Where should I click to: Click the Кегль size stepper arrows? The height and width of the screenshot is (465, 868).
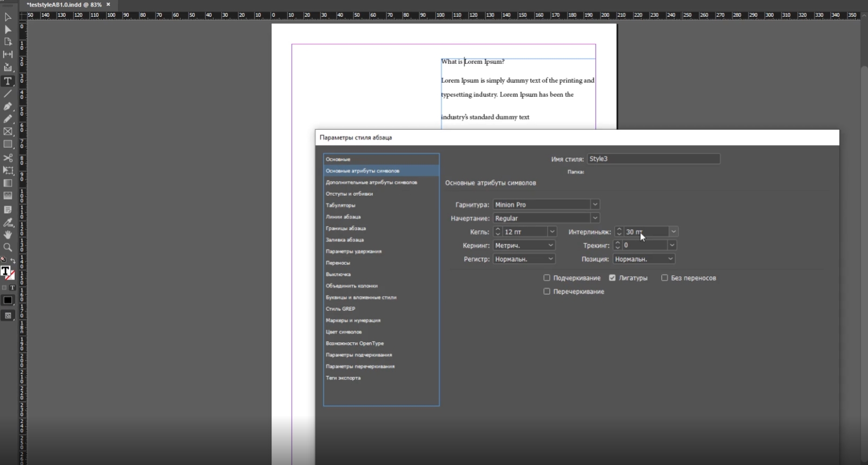point(498,231)
